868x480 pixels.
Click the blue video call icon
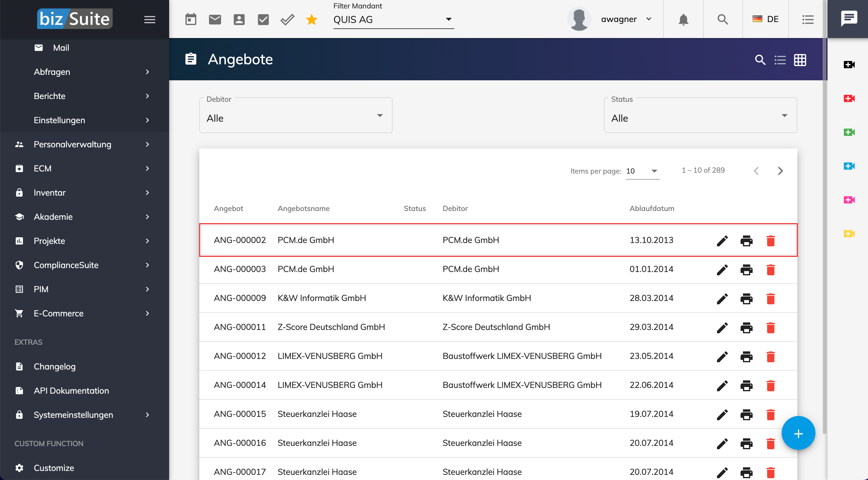tap(849, 166)
